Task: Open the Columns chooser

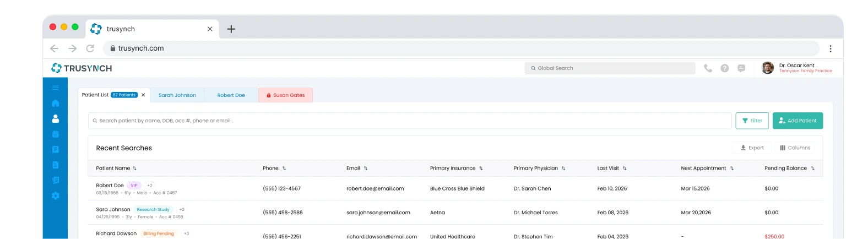Action: [x=795, y=148]
